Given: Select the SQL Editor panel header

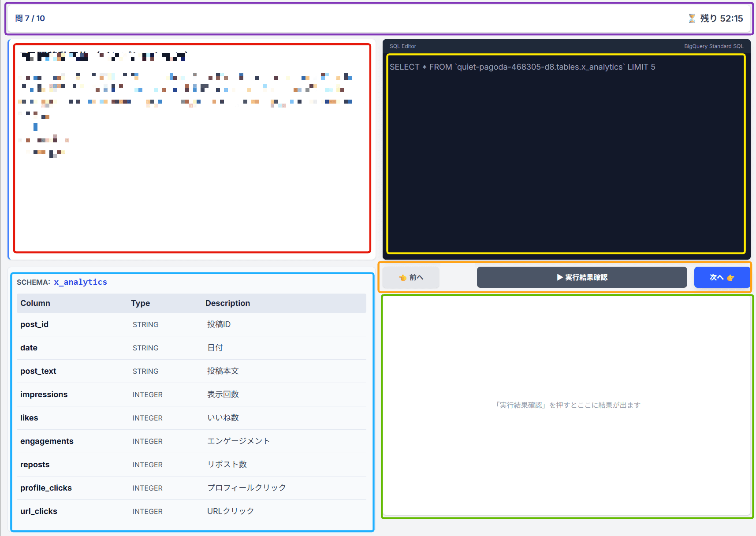Looking at the screenshot, I should (402, 46).
